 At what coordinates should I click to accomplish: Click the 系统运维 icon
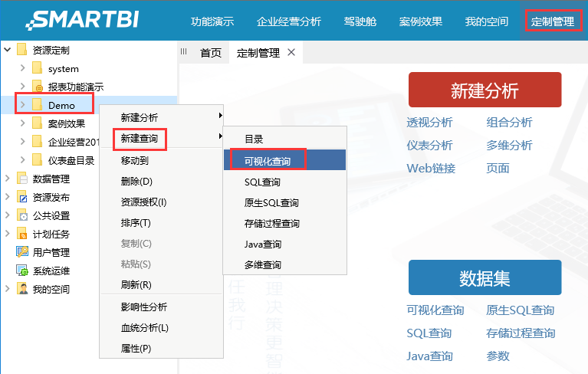pos(22,271)
